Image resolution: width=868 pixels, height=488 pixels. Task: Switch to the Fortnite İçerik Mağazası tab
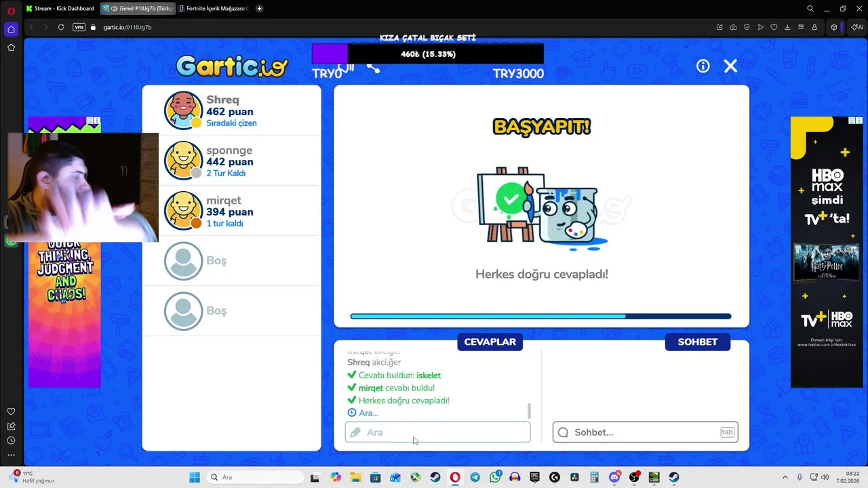(213, 9)
